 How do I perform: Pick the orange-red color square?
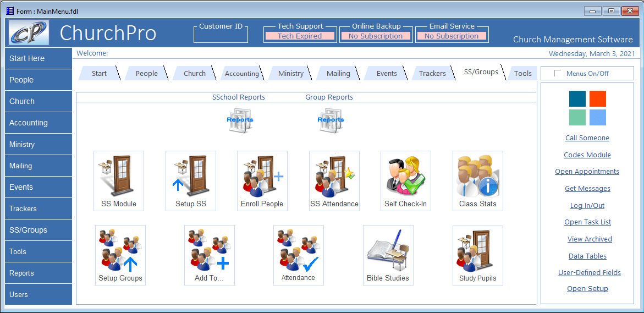[598, 98]
